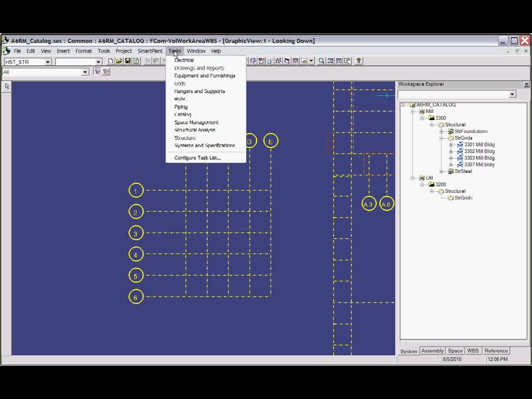532x399 pixels.
Task: Open the SmartPlant menu
Action: [x=150, y=51]
